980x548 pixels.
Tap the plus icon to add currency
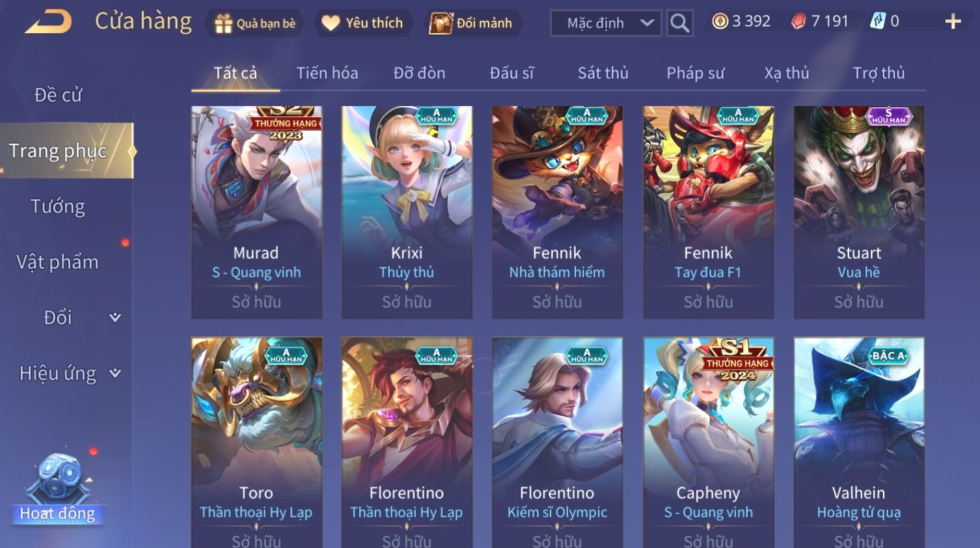point(953,21)
